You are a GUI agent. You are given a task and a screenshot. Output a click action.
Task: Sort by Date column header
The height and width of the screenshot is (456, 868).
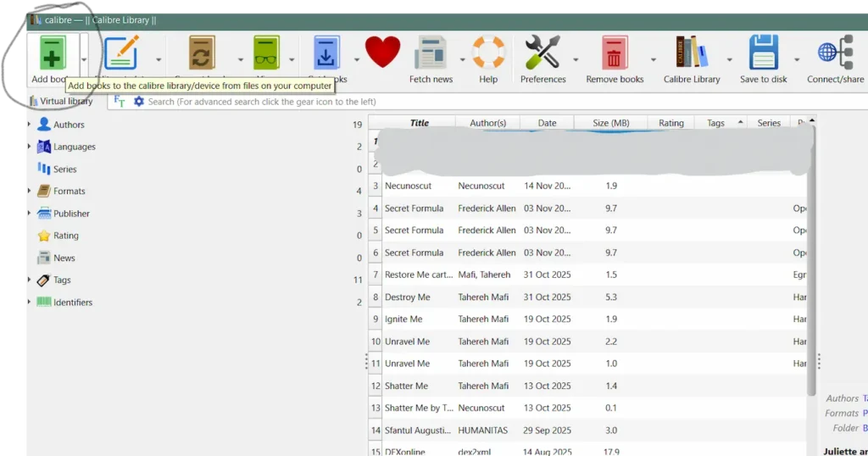(x=547, y=122)
